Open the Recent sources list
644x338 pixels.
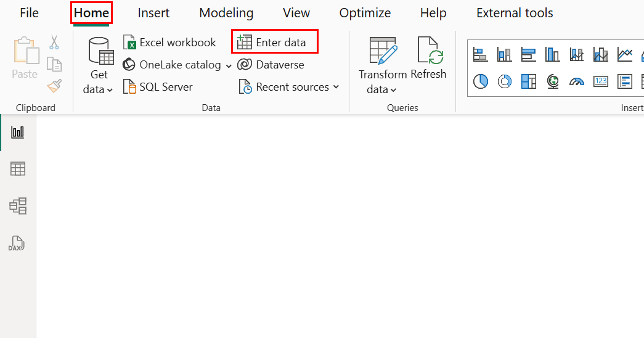click(289, 87)
